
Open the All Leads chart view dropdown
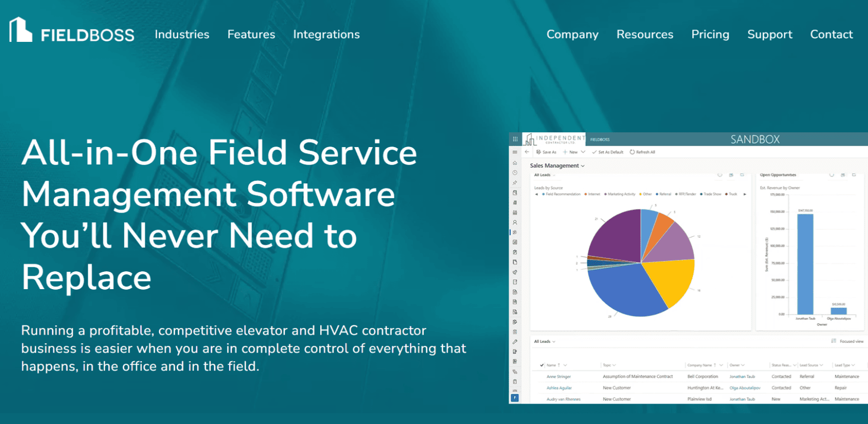545,175
